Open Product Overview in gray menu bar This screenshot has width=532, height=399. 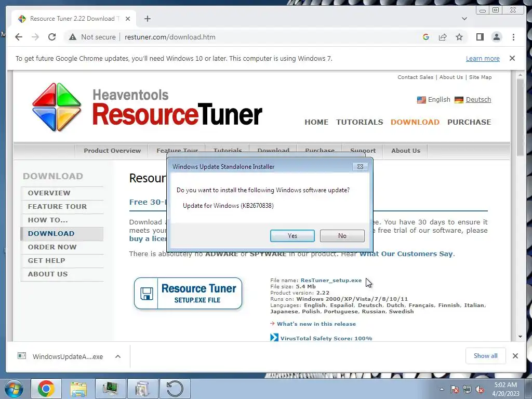coord(112,151)
